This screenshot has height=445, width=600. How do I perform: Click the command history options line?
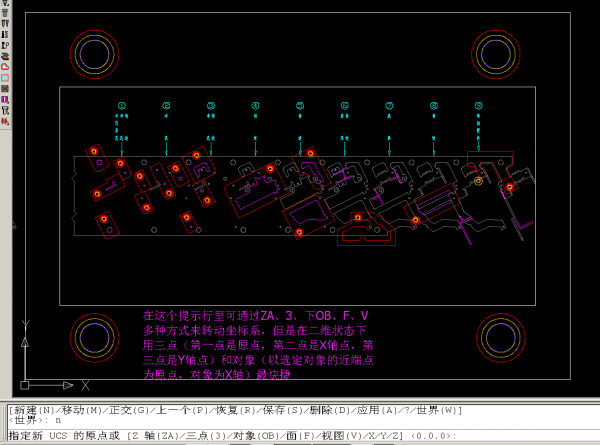[x=235, y=410]
